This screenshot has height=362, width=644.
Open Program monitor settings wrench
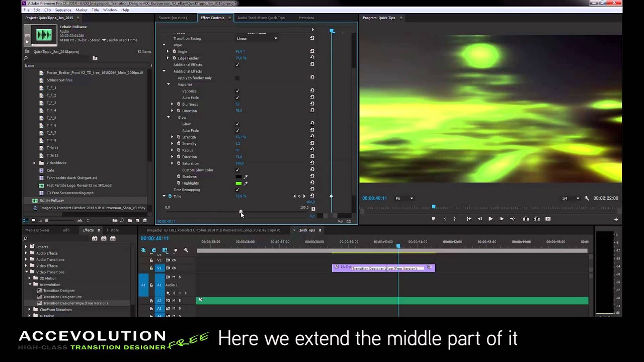tap(587, 199)
